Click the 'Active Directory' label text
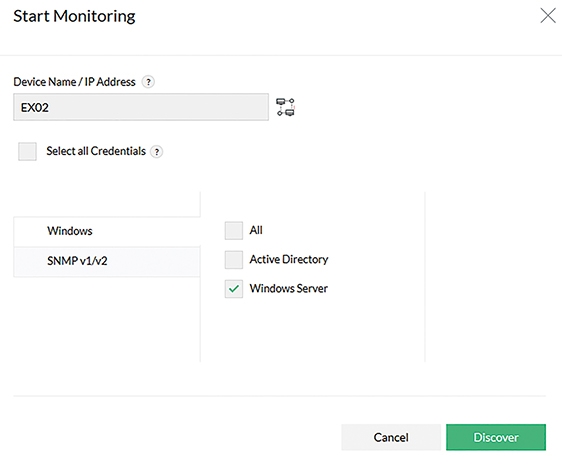Screen dimensions: 562x469 pos(289,259)
